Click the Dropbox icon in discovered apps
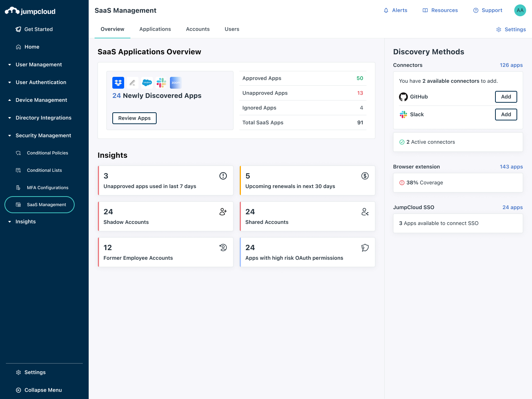The width and height of the screenshot is (532, 399). tap(118, 83)
